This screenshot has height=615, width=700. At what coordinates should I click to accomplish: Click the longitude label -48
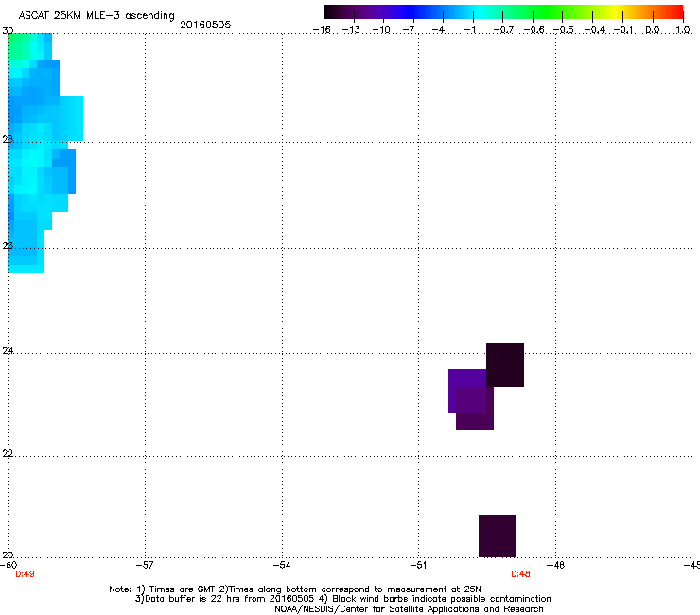point(556,565)
